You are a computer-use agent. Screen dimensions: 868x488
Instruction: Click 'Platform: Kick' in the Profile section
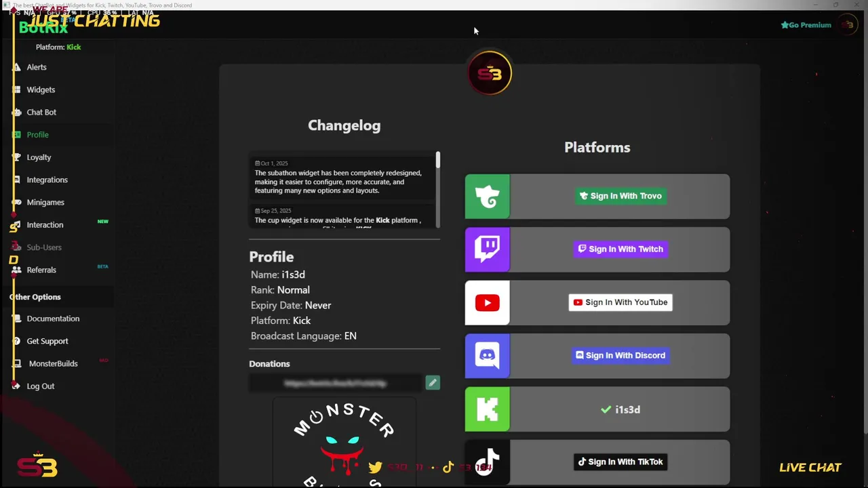[281, 321]
